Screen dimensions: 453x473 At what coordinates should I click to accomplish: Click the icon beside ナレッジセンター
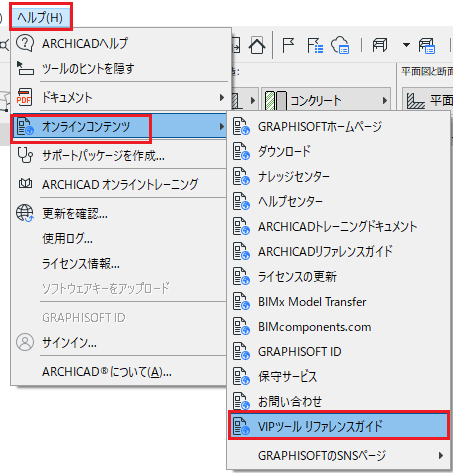(x=241, y=176)
